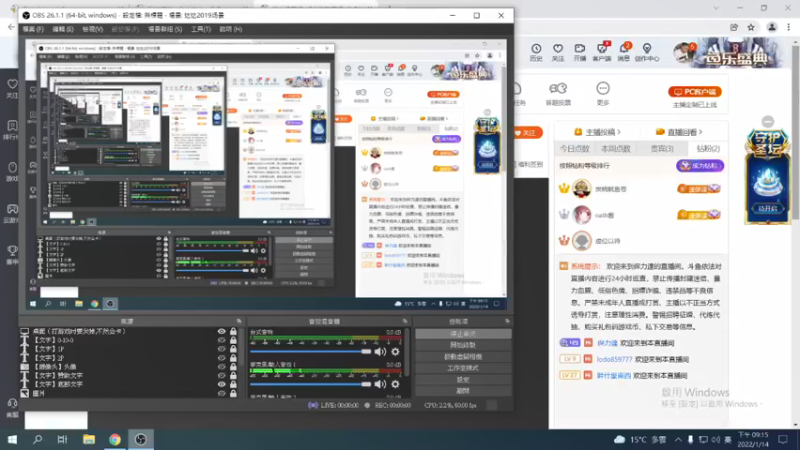
Task: Toggle visibility of 【文字】0-10-0 source
Action: pos(221,340)
